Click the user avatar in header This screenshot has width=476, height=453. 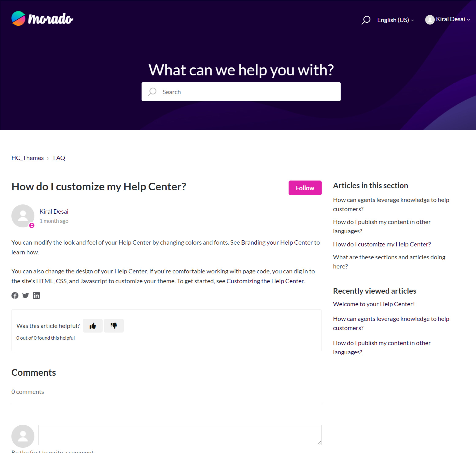[x=430, y=20]
